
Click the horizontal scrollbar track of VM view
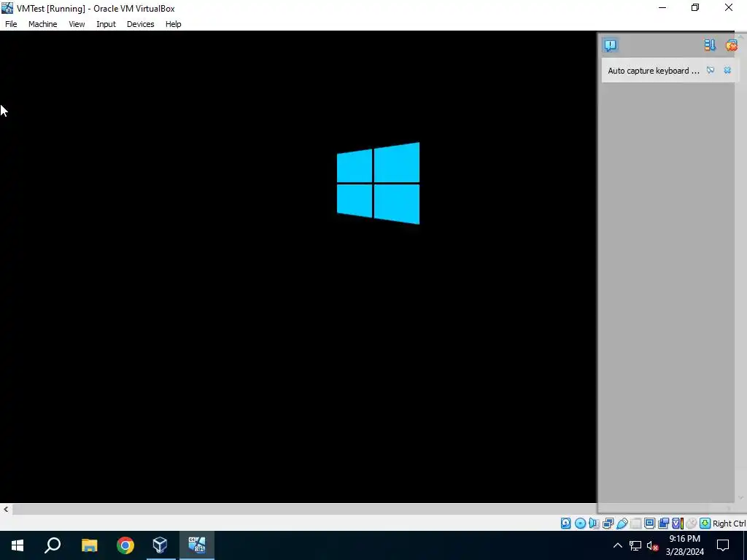[x=305, y=509]
